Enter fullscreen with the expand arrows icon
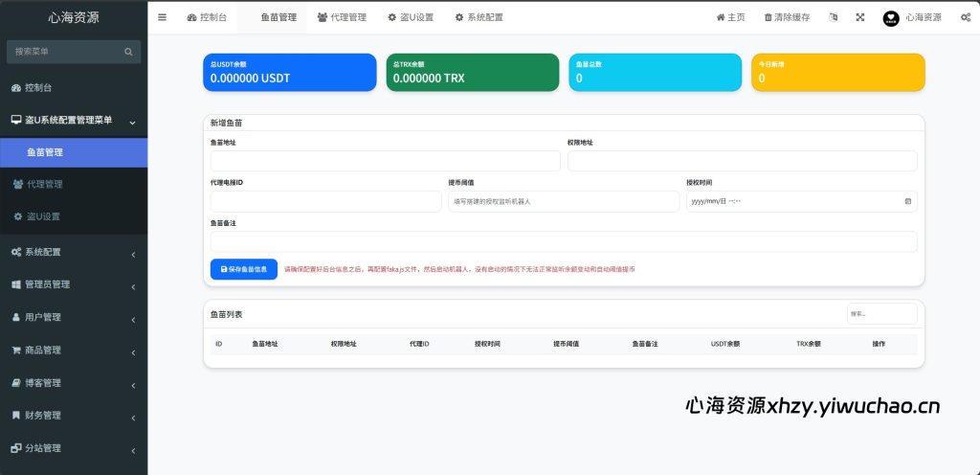This screenshot has width=980, height=475. pos(860,17)
